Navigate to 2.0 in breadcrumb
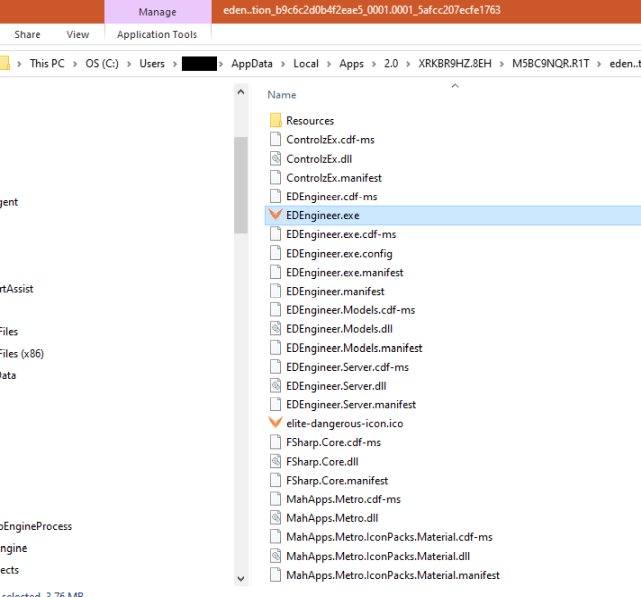 click(391, 63)
